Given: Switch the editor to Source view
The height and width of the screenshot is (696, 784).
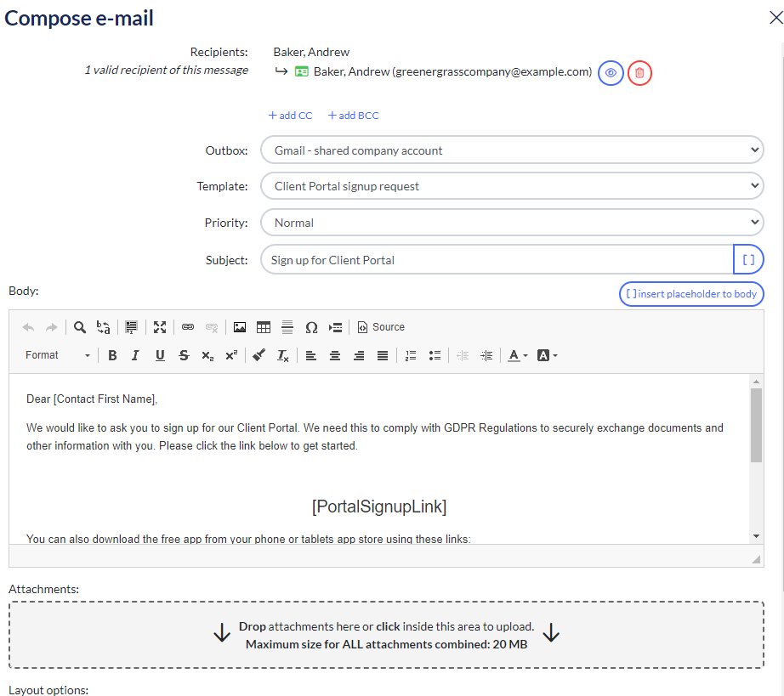Looking at the screenshot, I should pos(380,327).
